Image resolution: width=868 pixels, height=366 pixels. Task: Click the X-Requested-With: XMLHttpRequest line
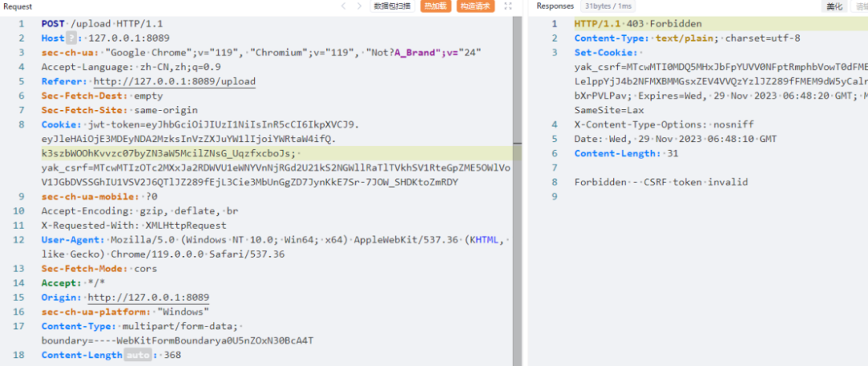tap(134, 225)
